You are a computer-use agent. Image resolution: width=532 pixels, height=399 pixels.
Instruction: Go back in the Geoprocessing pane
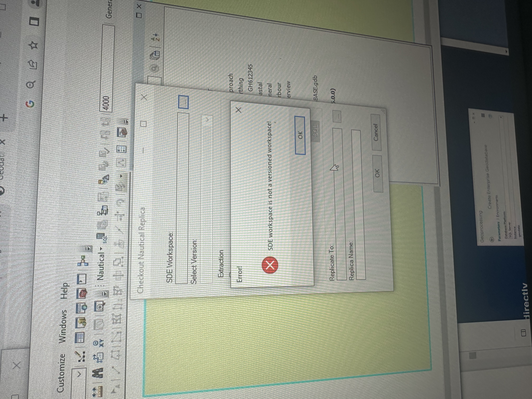[x=492, y=239]
